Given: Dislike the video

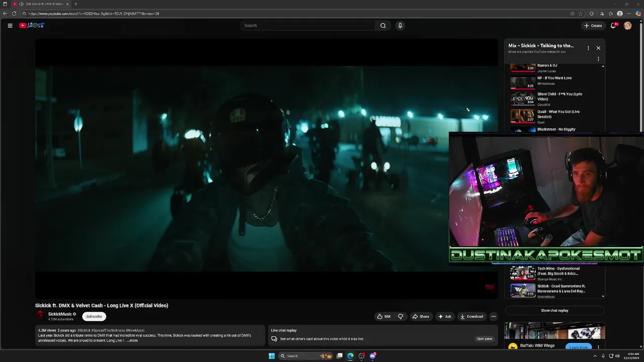Looking at the screenshot, I should (400, 316).
